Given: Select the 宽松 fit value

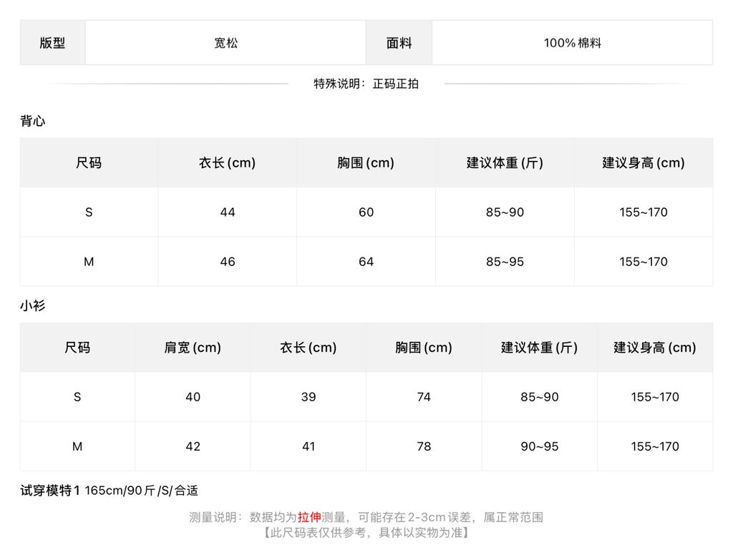Looking at the screenshot, I should [x=225, y=43].
